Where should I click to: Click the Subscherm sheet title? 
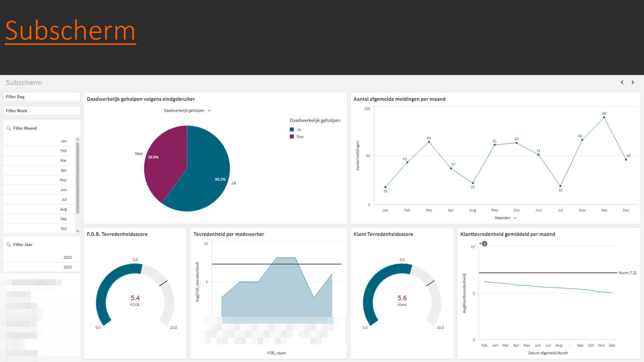point(24,83)
